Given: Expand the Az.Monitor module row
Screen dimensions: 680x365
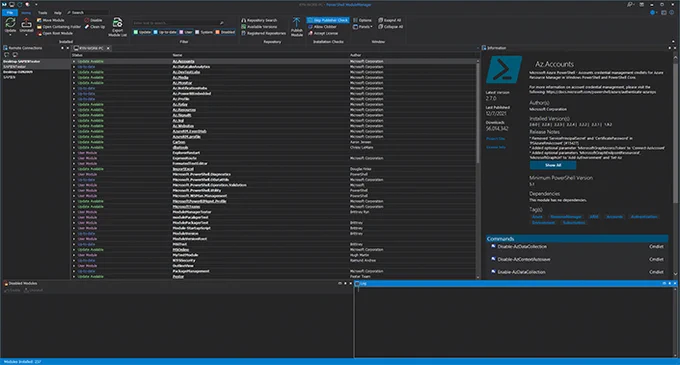Looking at the screenshot, I should [x=74, y=83].
